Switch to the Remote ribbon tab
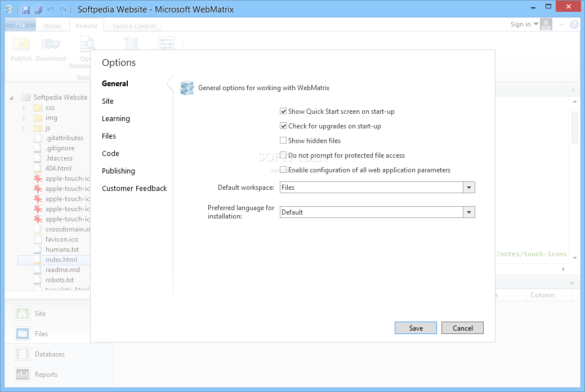The width and height of the screenshot is (585, 392). tap(86, 26)
